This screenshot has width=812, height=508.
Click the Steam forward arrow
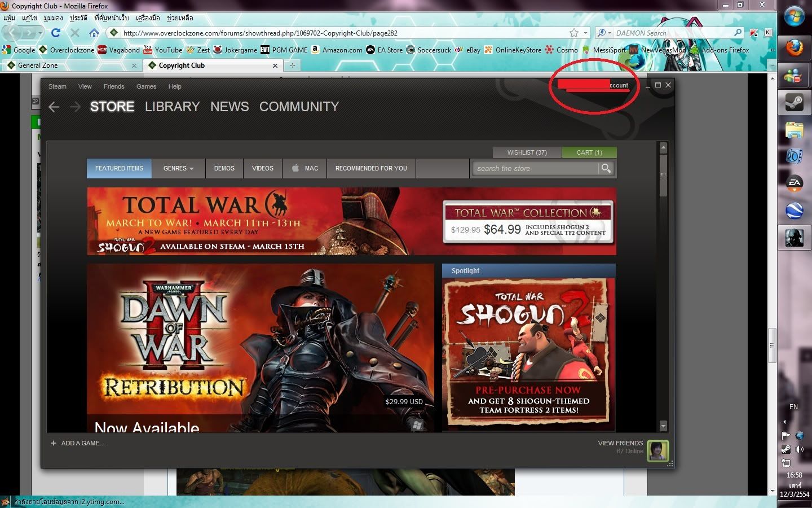coord(75,107)
